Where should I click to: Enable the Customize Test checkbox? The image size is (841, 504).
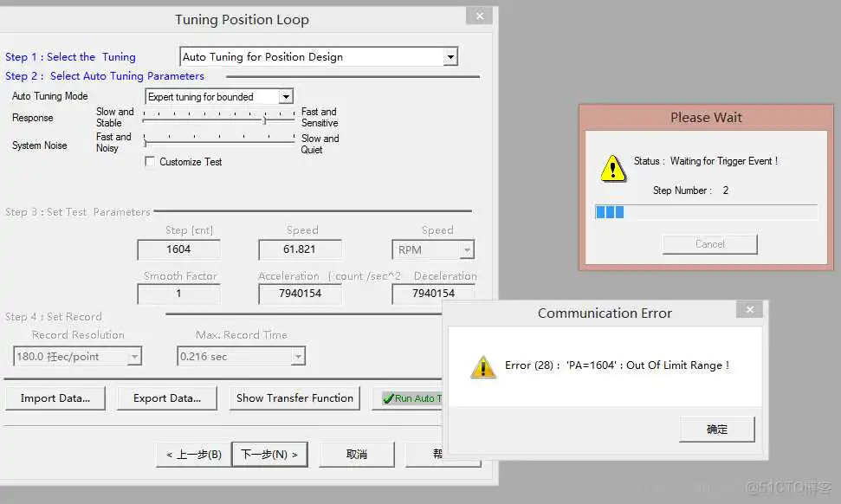click(150, 161)
